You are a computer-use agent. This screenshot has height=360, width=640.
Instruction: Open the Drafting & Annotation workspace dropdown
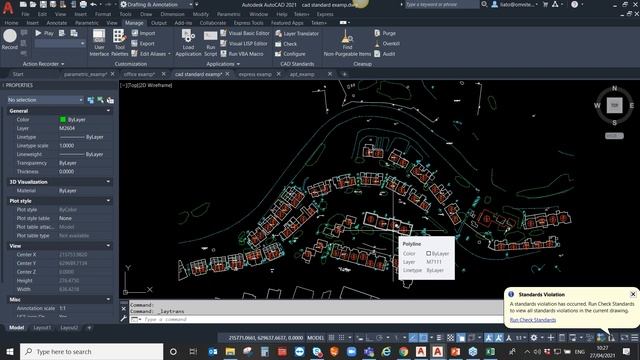[x=157, y=4]
